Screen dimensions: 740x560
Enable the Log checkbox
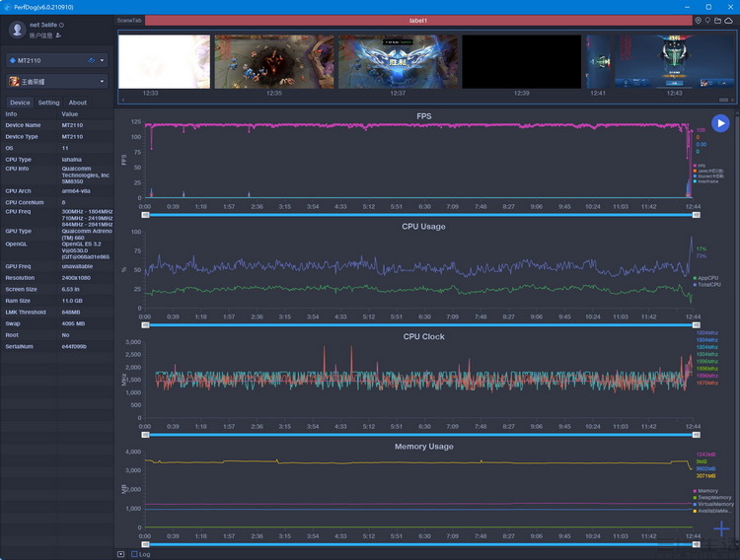(134, 554)
